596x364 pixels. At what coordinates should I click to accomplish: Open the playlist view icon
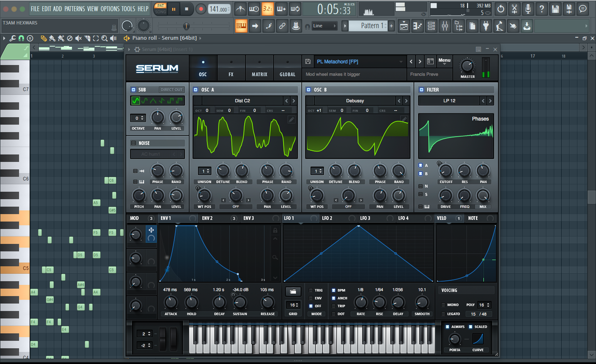pyautogui.click(x=404, y=26)
